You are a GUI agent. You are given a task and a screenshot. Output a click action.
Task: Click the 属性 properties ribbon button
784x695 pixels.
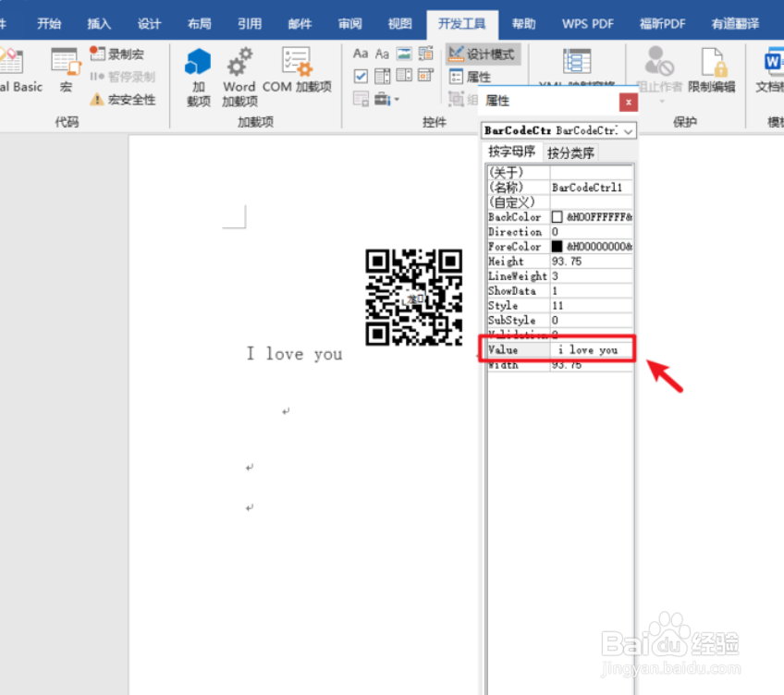471,77
